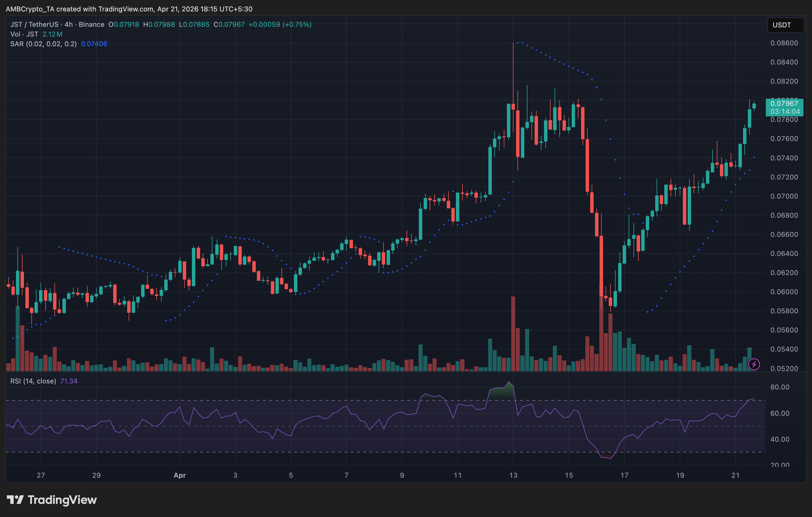Click the volume value 2.12 M
The width and height of the screenshot is (812, 517).
[52, 34]
